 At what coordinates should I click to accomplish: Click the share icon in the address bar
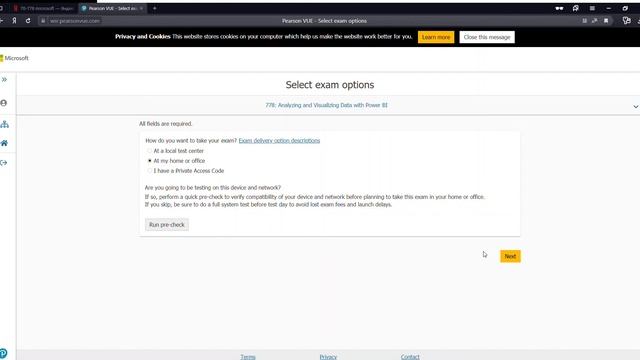click(595, 21)
